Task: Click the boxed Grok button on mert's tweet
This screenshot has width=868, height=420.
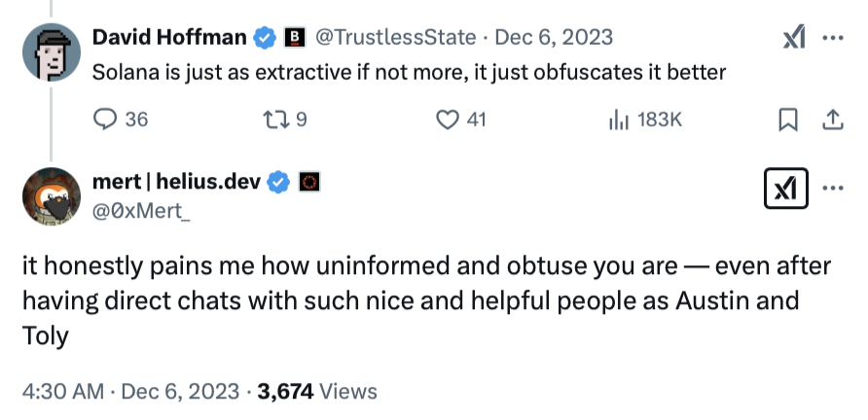Action: click(786, 190)
